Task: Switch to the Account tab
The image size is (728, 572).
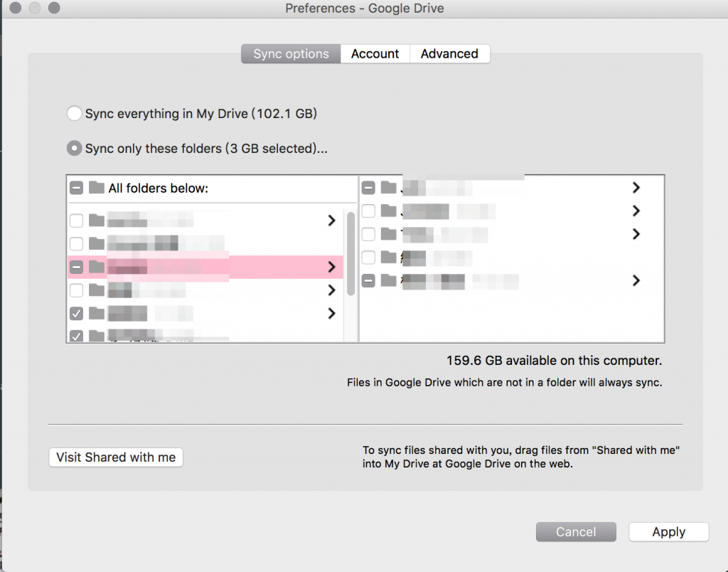Action: pyautogui.click(x=375, y=54)
